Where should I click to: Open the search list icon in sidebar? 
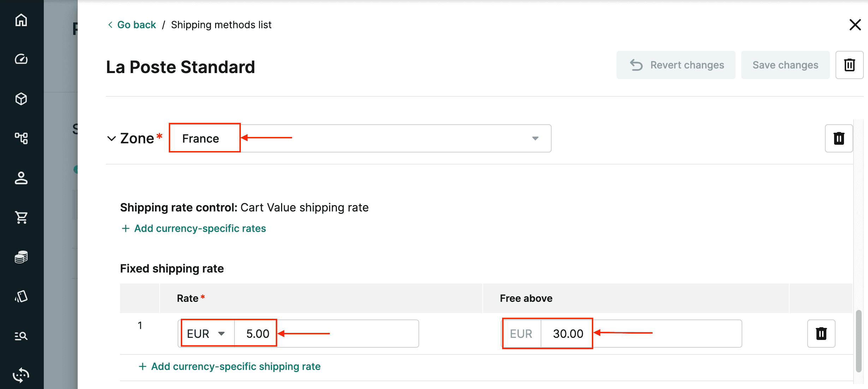(x=21, y=336)
